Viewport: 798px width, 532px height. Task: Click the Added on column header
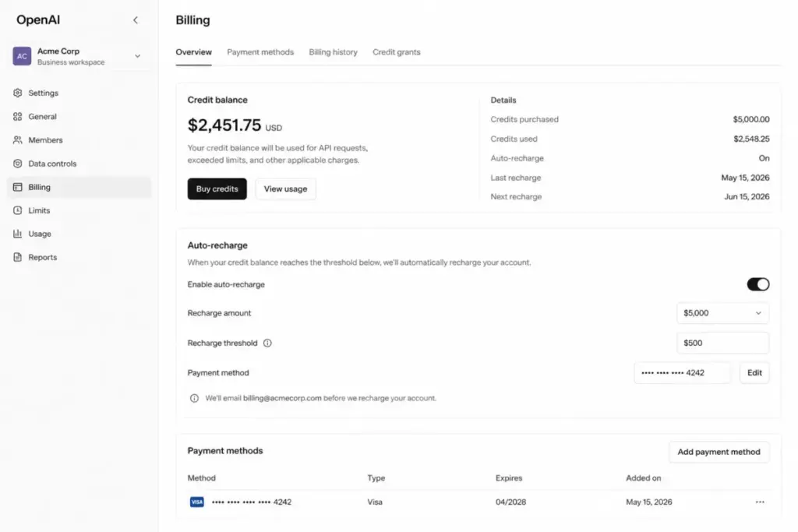[x=643, y=478]
